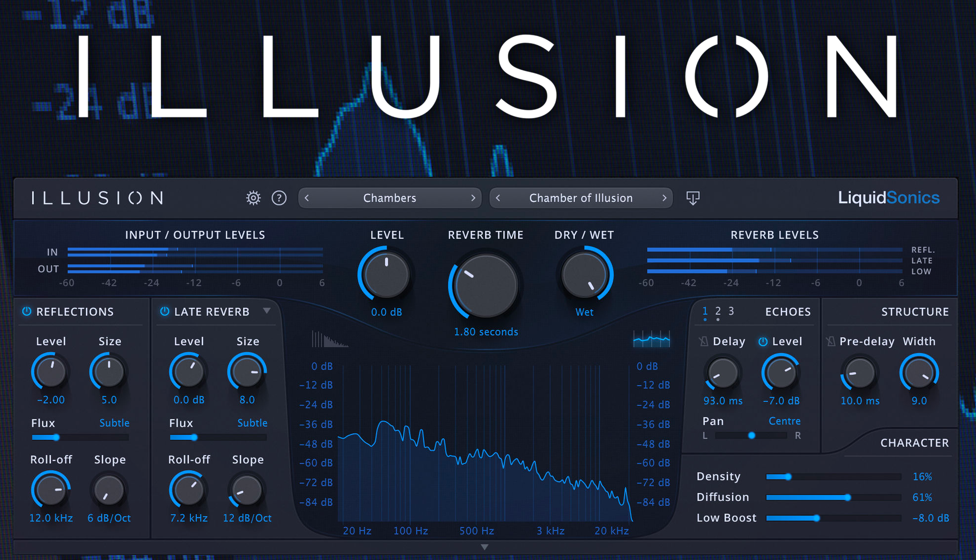Adjust the Density slider
Viewport: 976px width, 560px height.
[x=834, y=477]
